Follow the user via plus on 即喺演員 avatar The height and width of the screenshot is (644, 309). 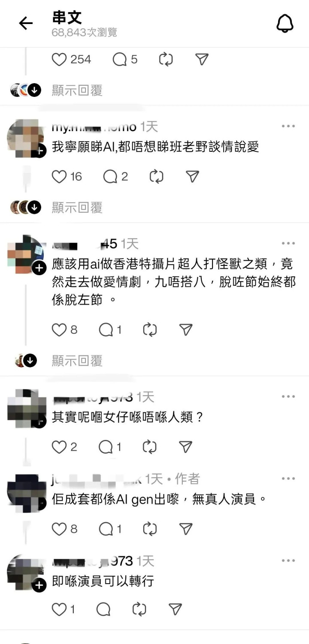click(39, 586)
